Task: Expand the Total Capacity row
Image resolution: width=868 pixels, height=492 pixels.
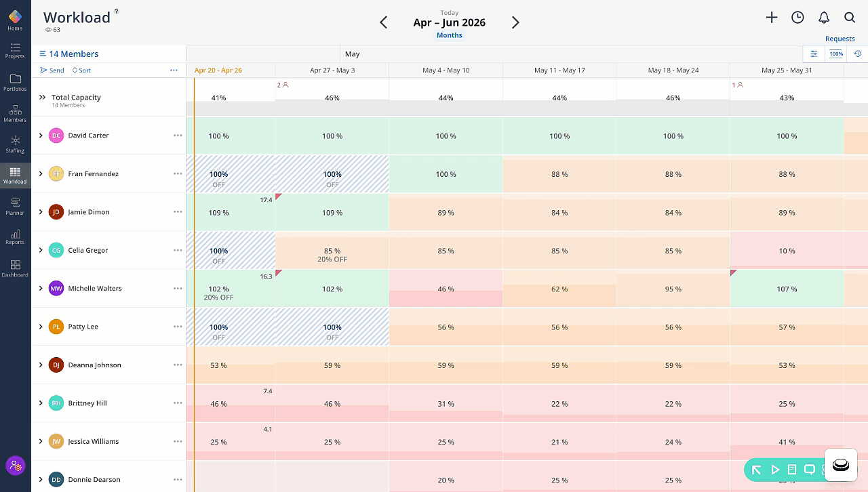Action: [42, 98]
